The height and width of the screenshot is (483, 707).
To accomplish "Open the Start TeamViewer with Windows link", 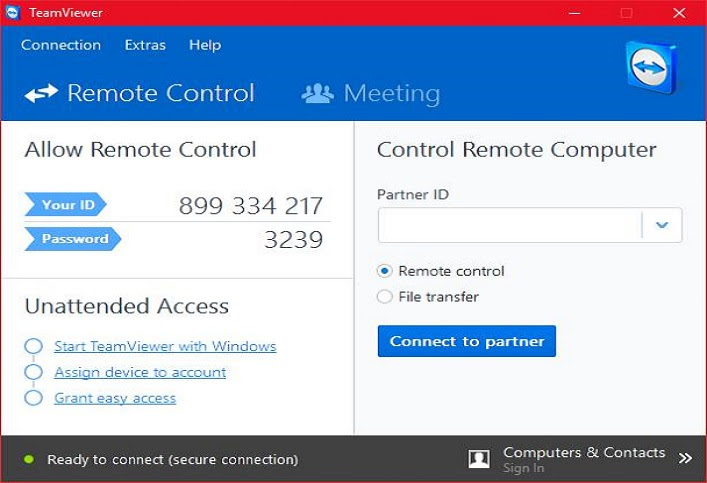I will (x=165, y=346).
